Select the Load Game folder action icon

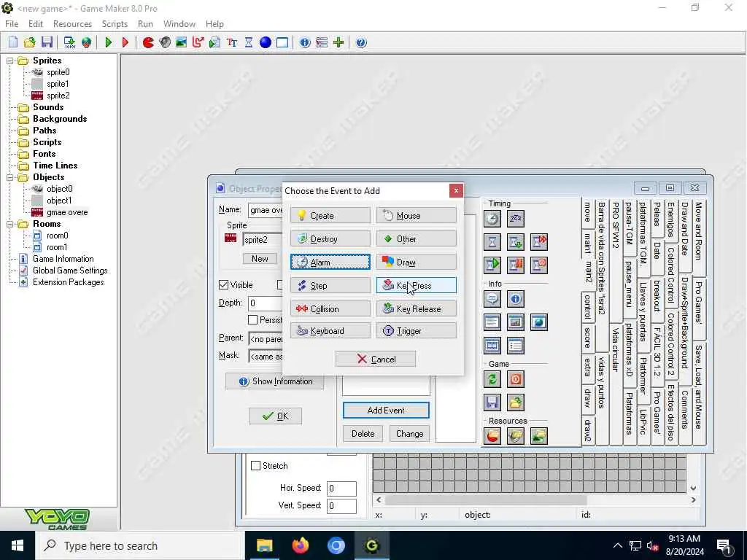(x=516, y=402)
